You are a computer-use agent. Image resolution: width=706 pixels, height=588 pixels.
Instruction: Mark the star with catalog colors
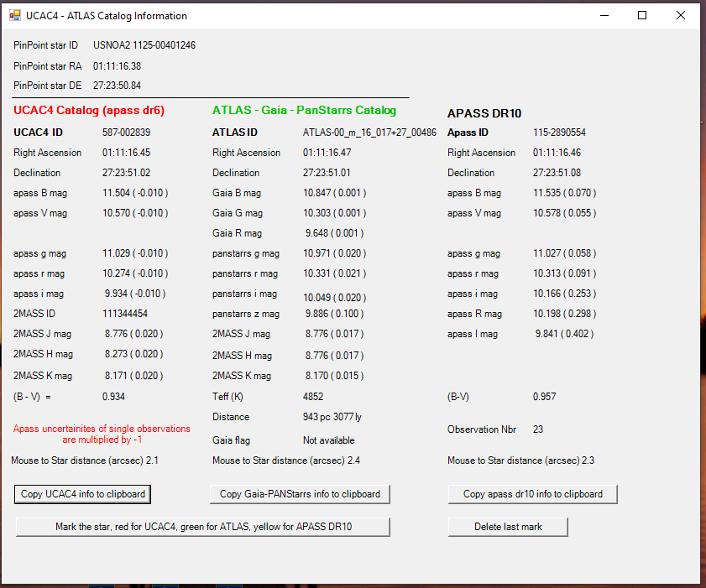(x=203, y=527)
